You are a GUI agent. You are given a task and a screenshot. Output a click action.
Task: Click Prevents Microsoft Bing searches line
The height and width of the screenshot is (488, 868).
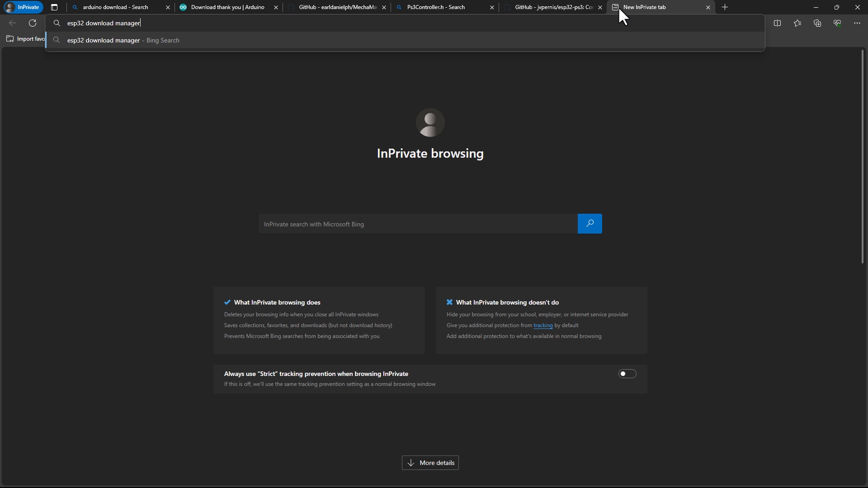click(302, 336)
